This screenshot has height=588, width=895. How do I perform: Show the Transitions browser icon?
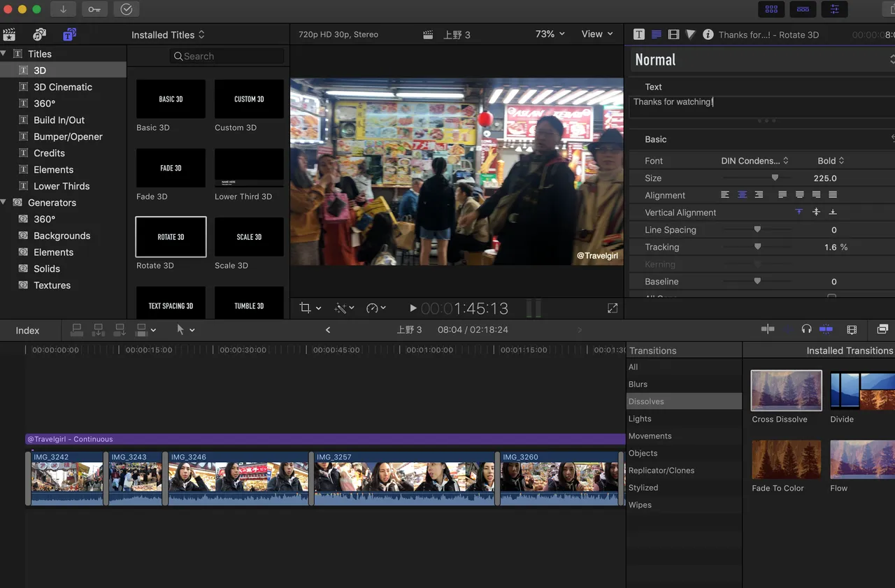(882, 329)
